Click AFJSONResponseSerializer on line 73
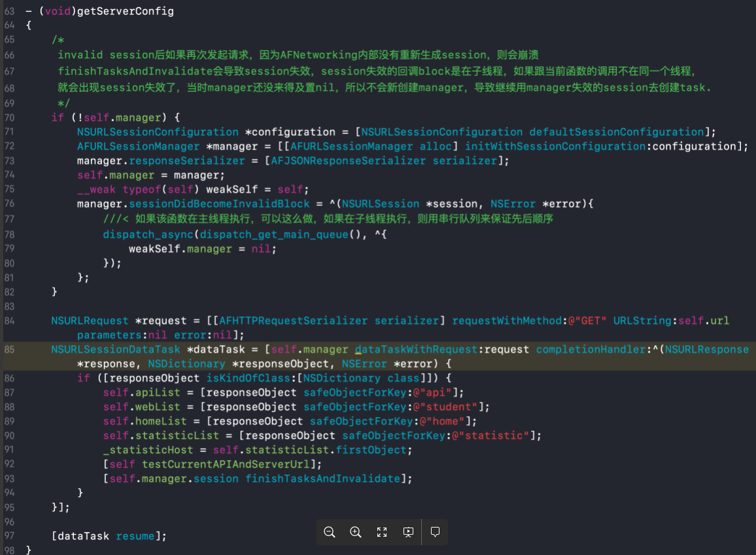The image size is (756, 555). point(348,161)
